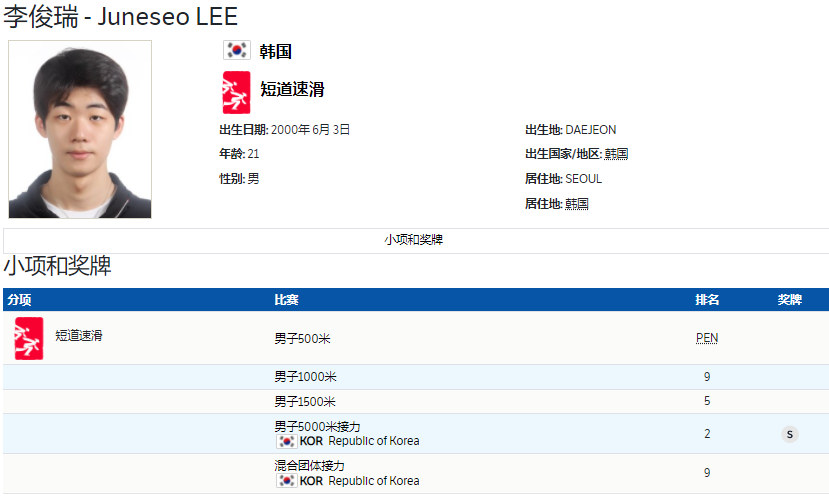This screenshot has width=829, height=500.
Task: Click the flag icon in 男子5000米接力 row
Action: click(x=286, y=441)
